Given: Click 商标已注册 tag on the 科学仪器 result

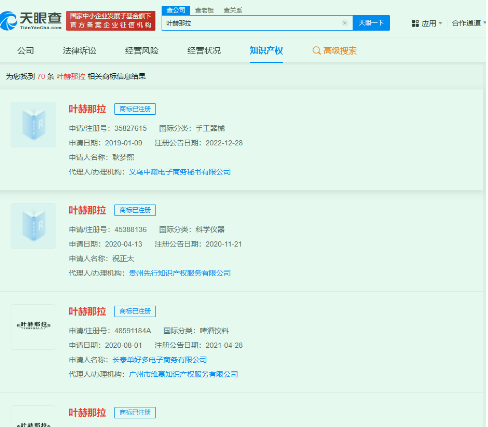Looking at the screenshot, I should tap(135, 210).
